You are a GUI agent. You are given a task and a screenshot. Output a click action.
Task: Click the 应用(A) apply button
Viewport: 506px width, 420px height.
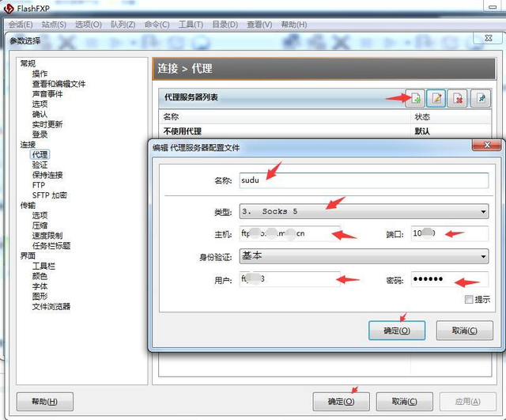point(467,402)
